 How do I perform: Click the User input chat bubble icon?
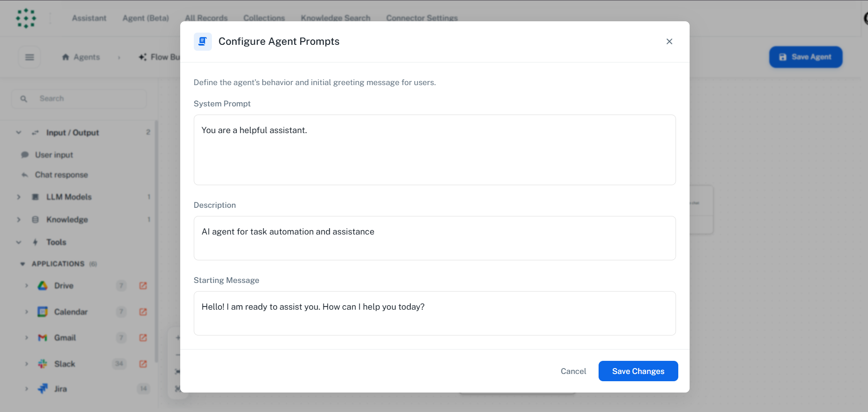click(26, 155)
